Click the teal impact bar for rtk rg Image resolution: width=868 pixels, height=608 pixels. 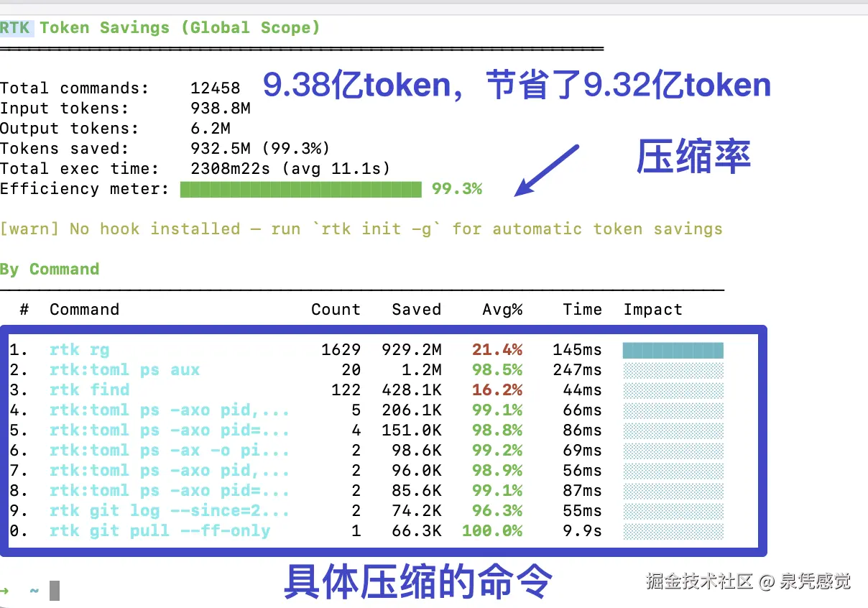click(x=673, y=350)
